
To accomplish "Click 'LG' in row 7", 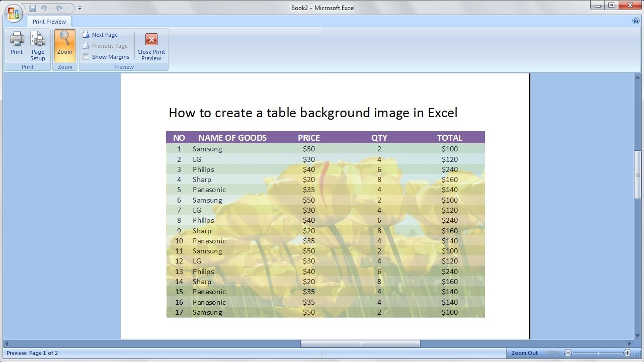I will pyautogui.click(x=197, y=210).
